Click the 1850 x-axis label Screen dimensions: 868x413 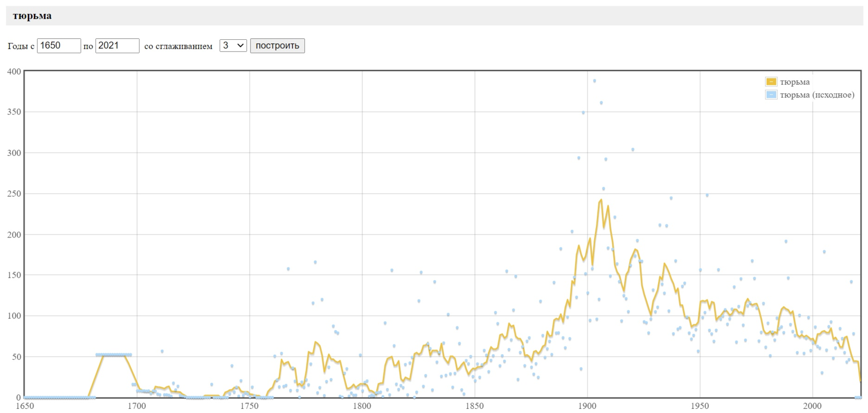click(x=475, y=406)
